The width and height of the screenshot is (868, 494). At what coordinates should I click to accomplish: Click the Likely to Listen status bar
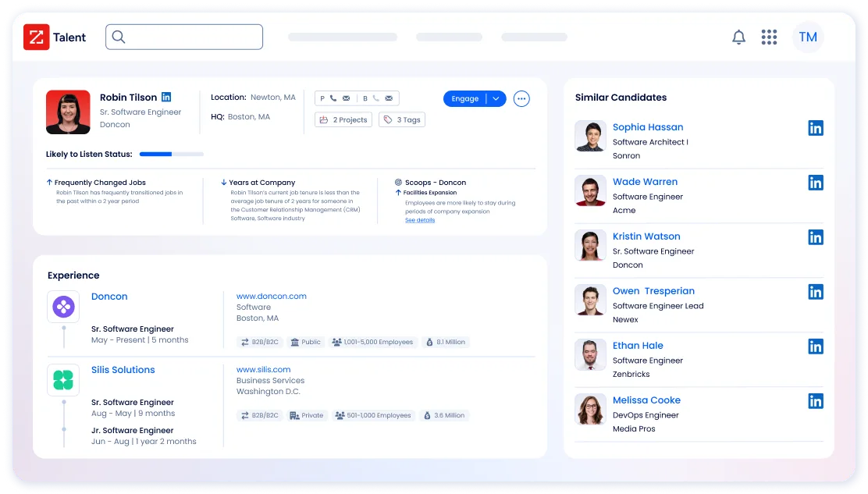point(172,155)
